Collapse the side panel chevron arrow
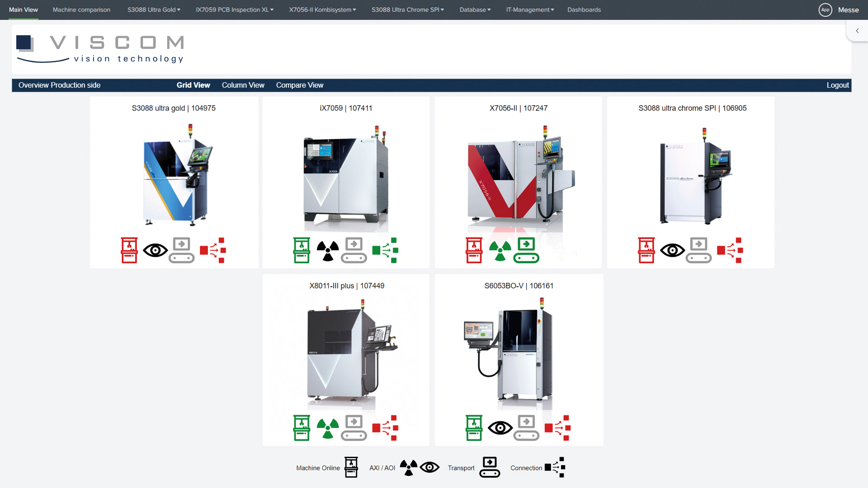The width and height of the screenshot is (868, 488). point(857,31)
